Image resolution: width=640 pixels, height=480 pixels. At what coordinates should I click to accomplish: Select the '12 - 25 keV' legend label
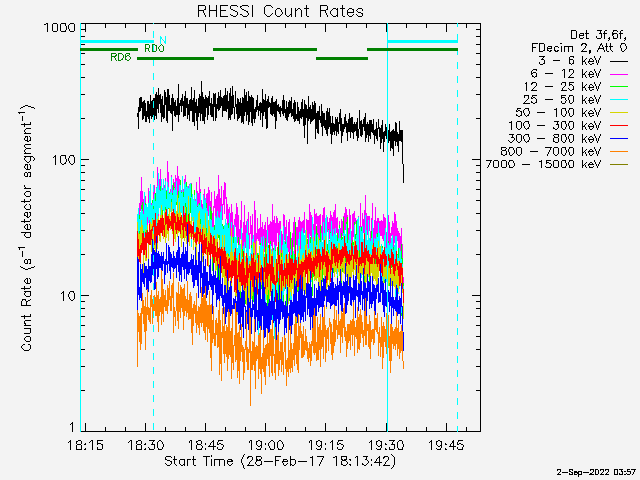point(562,87)
